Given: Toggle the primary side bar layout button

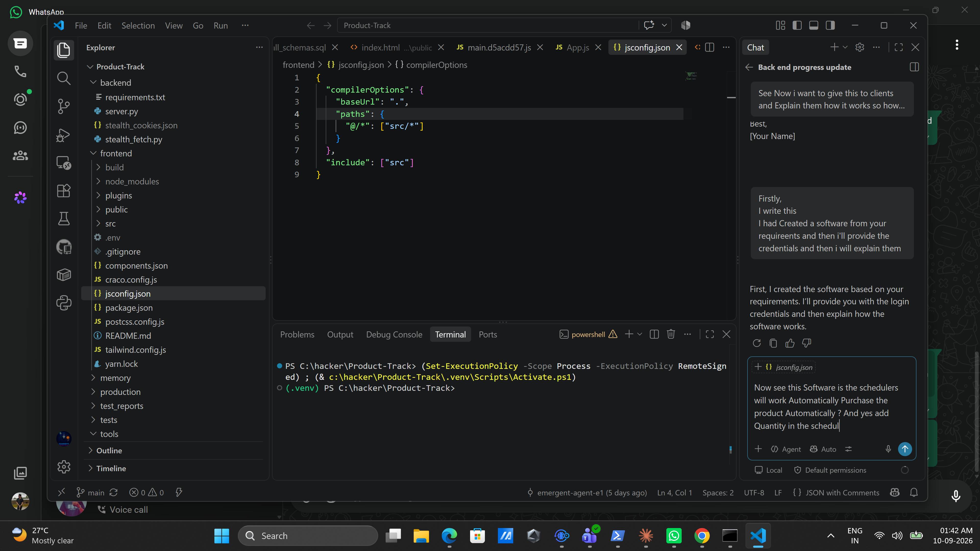Looking at the screenshot, I should [797, 26].
